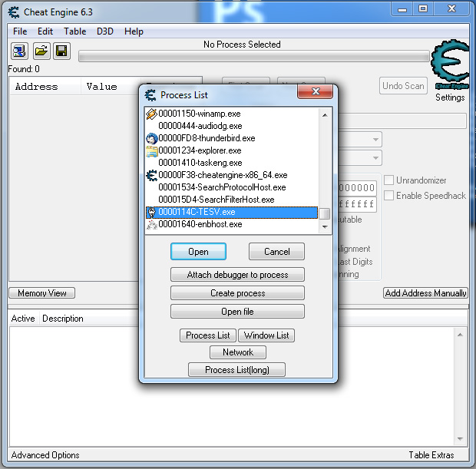
Task: Expand the lower dropdown behind Process List dialog
Action: pos(375,158)
